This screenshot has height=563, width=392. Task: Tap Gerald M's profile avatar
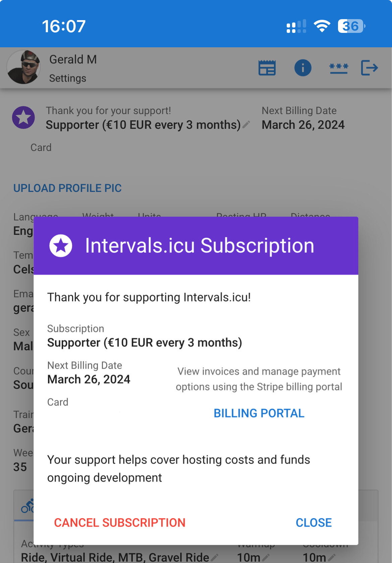[x=23, y=67]
